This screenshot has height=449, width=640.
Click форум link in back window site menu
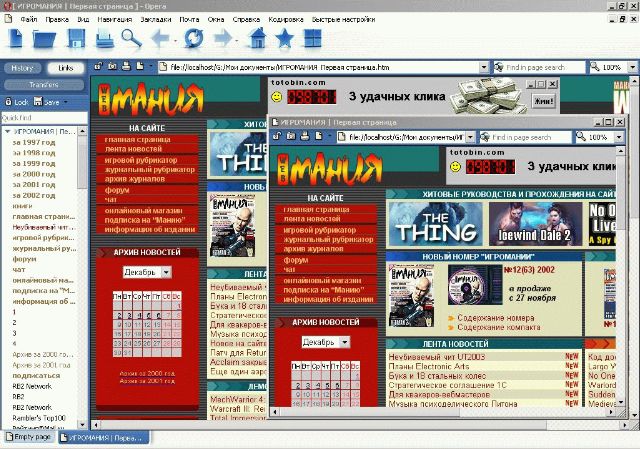117,190
